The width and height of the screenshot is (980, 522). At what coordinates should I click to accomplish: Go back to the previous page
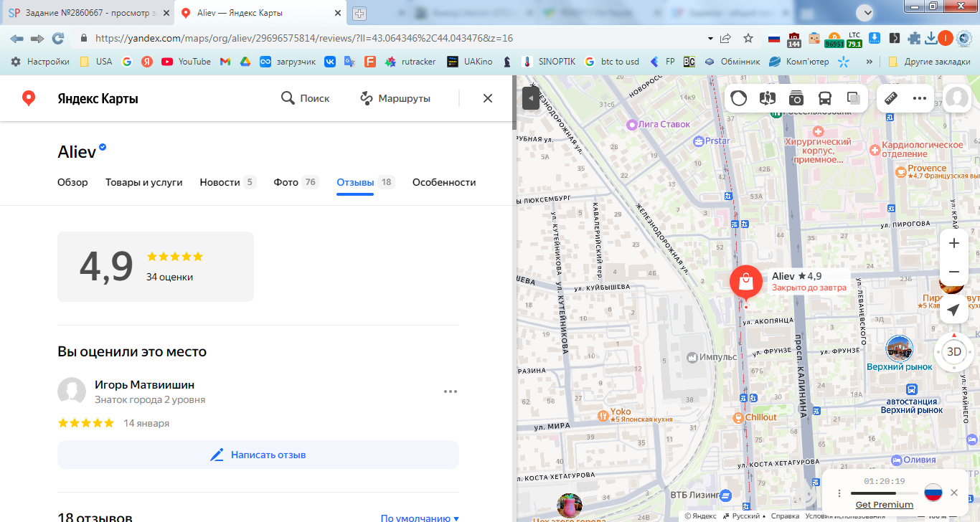[17, 38]
